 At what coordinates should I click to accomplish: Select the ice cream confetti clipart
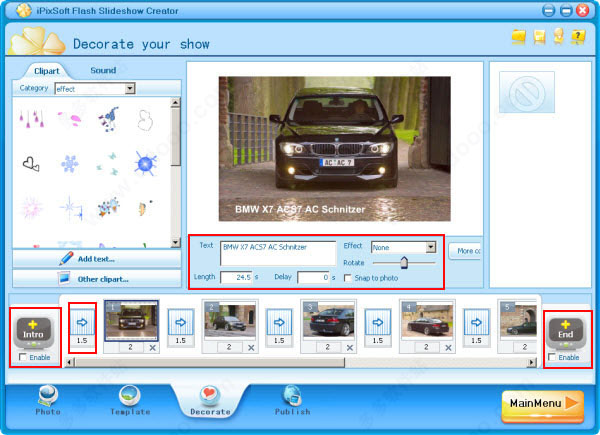(x=108, y=207)
